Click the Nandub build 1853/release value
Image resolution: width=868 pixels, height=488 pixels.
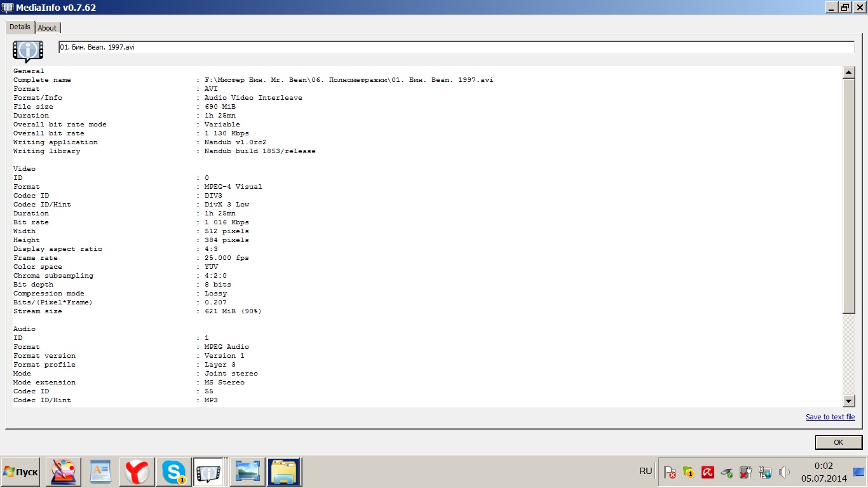tap(260, 151)
